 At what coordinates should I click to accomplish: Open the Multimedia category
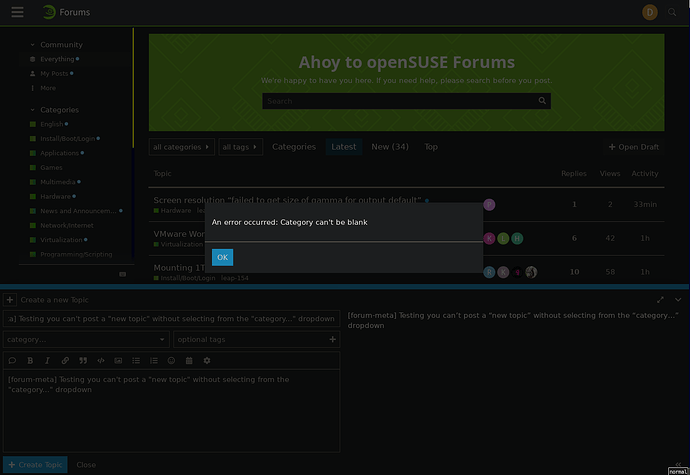[x=58, y=182]
